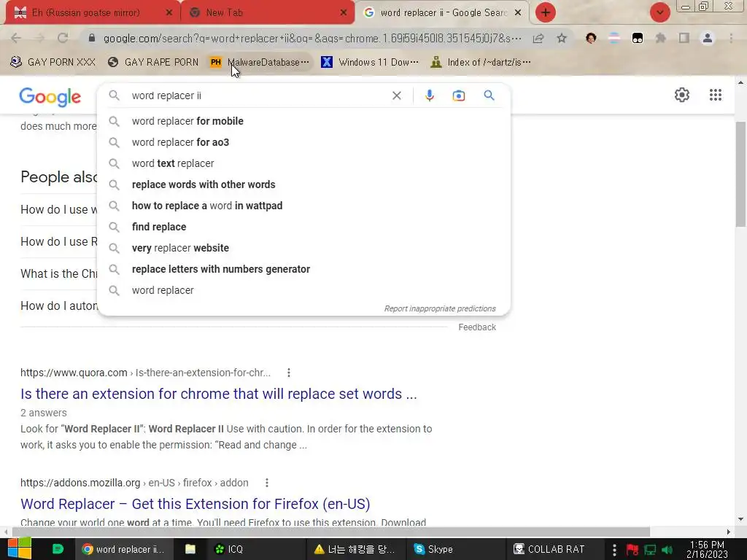Open the Google apps grid
747x560 pixels.
click(x=715, y=95)
